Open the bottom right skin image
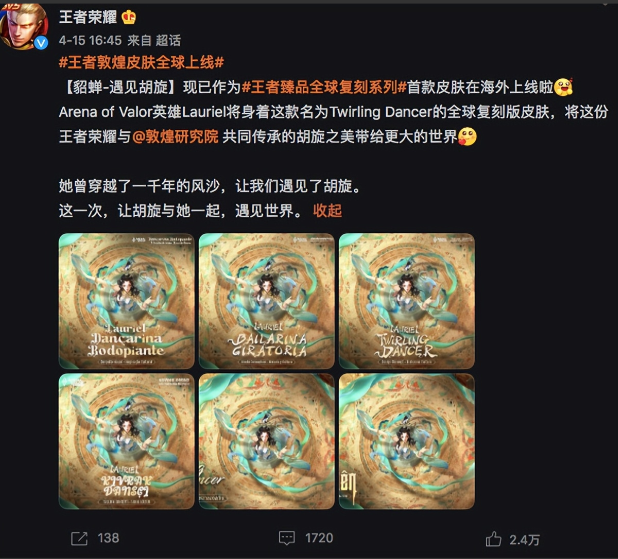618x559 pixels. pyautogui.click(x=407, y=441)
